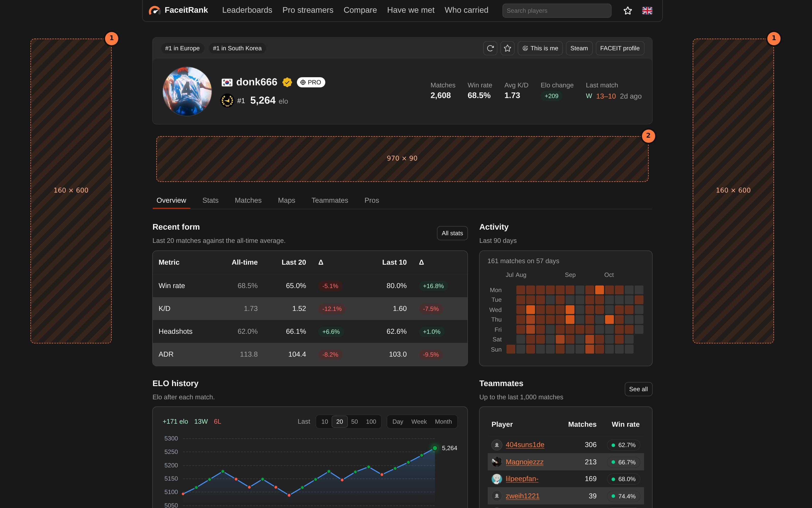
Task: Click the FaceitRank logo icon
Action: click(154, 10)
